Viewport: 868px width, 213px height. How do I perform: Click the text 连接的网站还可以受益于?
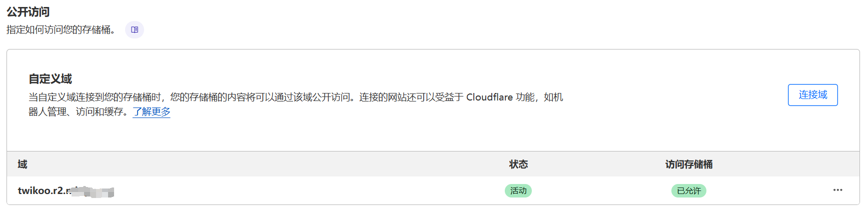pyautogui.click(x=411, y=97)
